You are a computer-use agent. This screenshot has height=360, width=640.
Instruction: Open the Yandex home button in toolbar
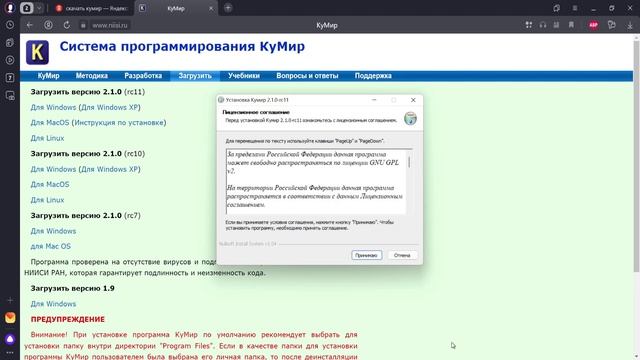tap(48, 25)
